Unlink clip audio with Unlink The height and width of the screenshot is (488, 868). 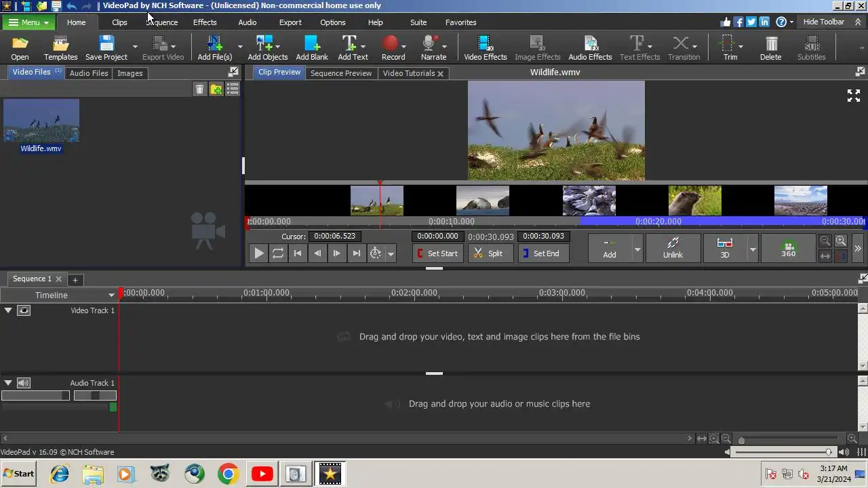tap(673, 248)
